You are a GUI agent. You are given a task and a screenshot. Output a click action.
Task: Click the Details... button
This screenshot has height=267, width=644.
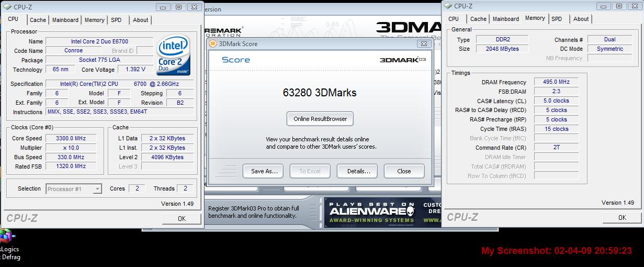point(357,171)
